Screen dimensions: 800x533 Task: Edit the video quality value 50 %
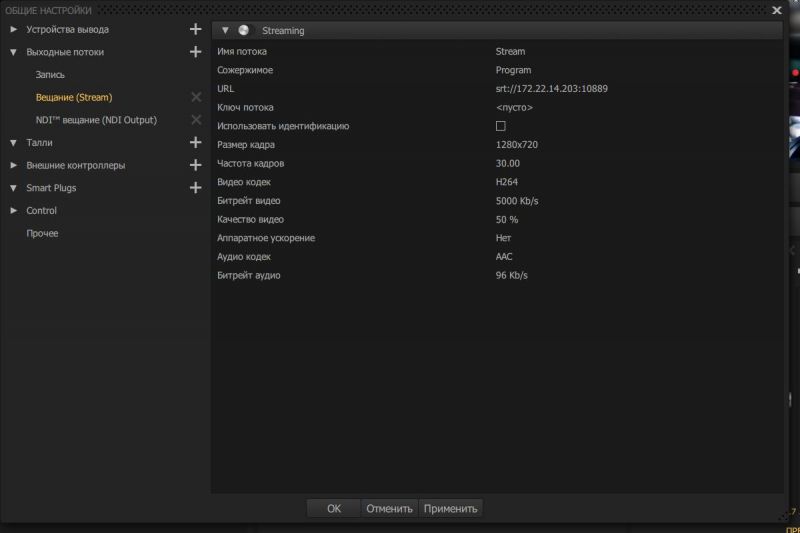pyautogui.click(x=507, y=219)
